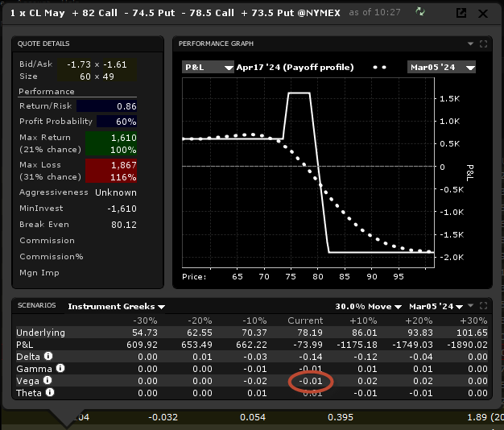This screenshot has width=504, height=430.
Task: Open the Instrument Greeks dropdown
Action: (117, 307)
